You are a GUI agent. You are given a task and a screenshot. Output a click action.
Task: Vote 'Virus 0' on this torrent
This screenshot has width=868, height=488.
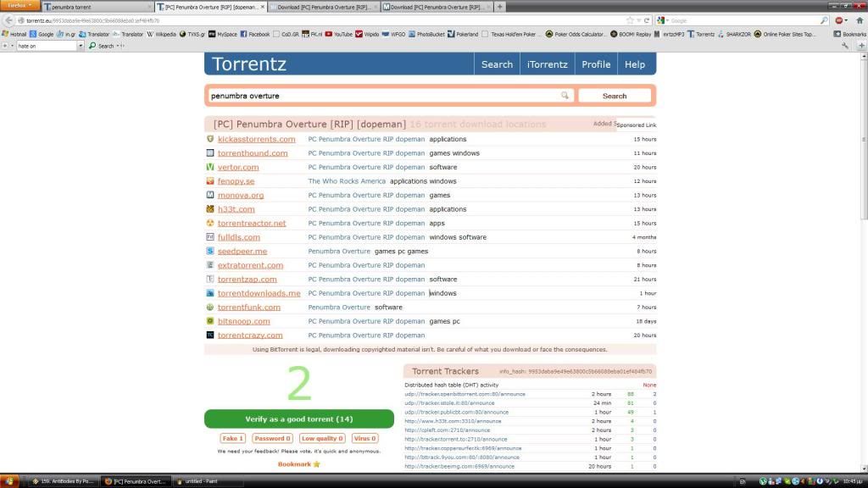point(364,438)
